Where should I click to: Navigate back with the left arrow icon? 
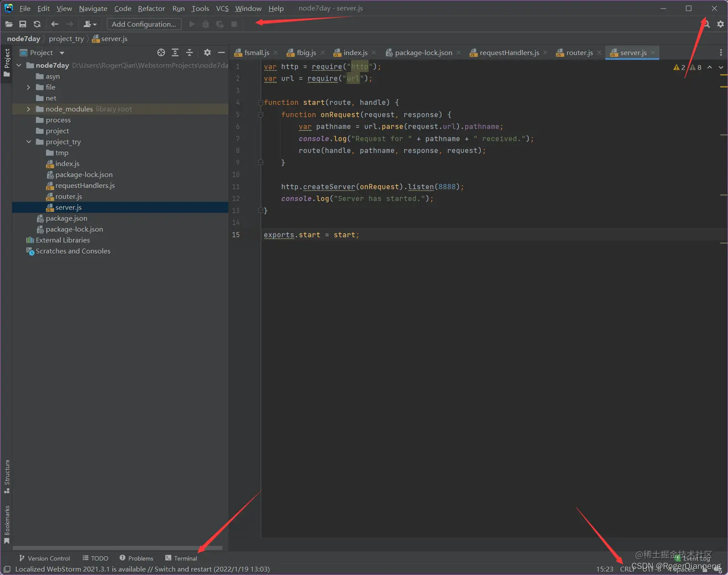pyautogui.click(x=55, y=24)
